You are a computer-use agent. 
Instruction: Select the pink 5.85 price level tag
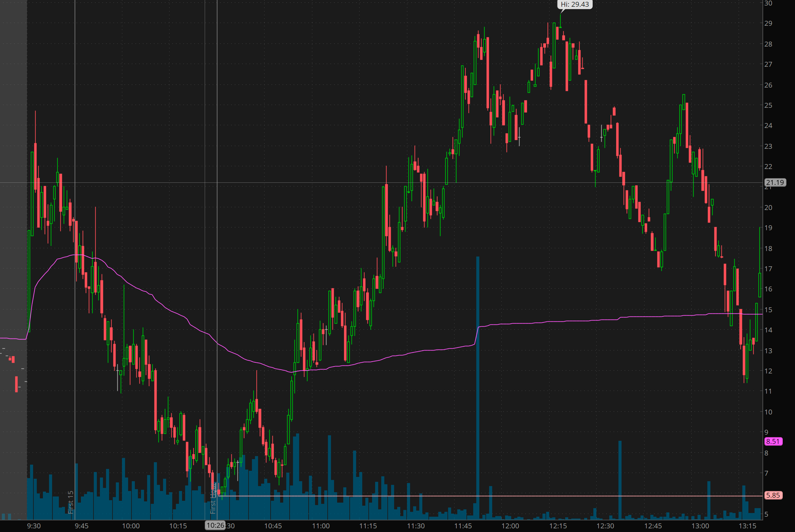pyautogui.click(x=773, y=495)
